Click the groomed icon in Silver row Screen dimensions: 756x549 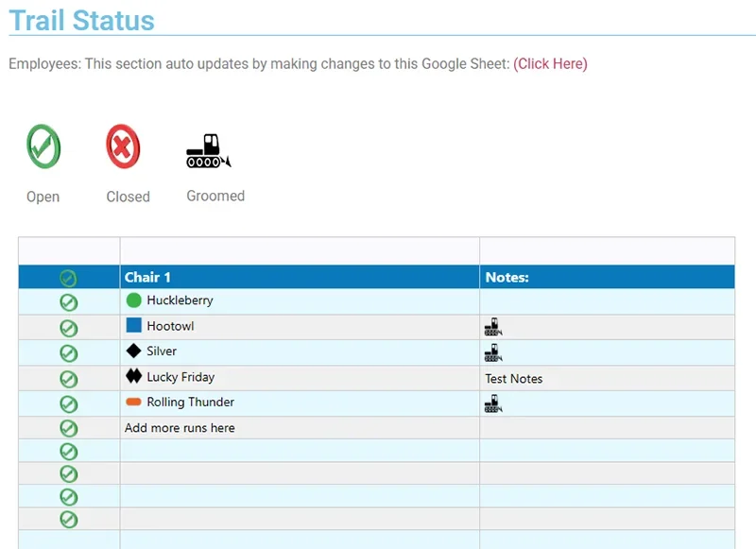pyautogui.click(x=492, y=352)
